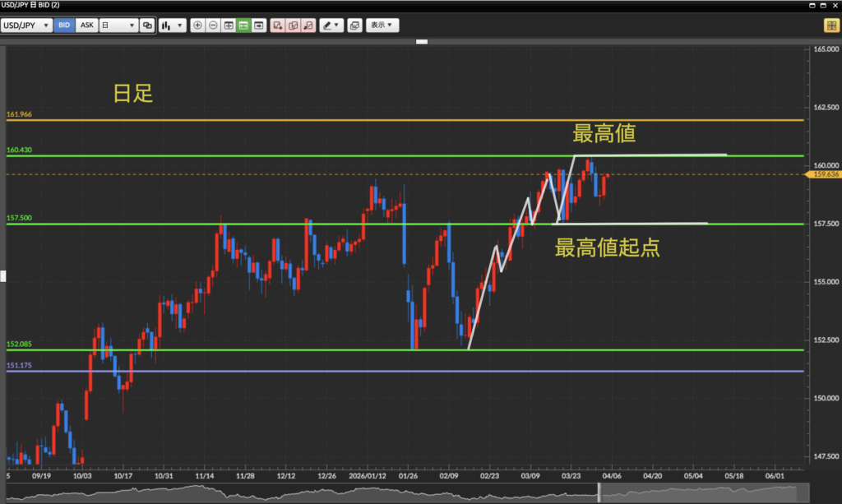Image resolution: width=842 pixels, height=504 pixels.
Task: Click the copy chart window icon
Action: pos(354,25)
